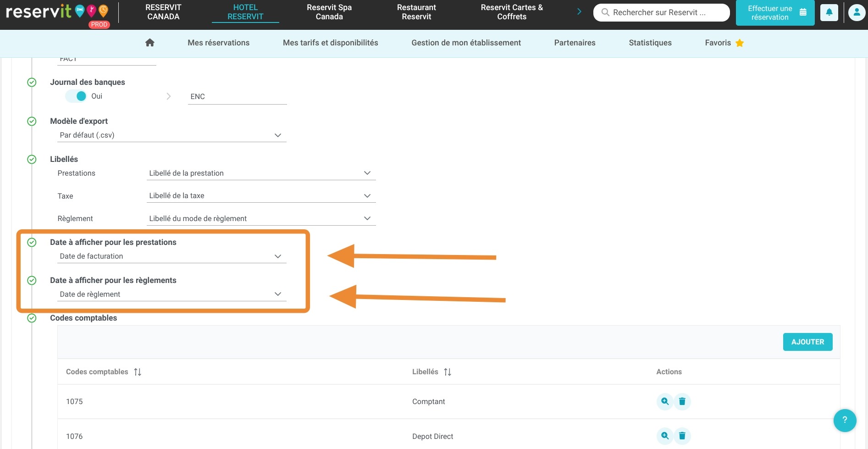Show more establishments with right chevron
This screenshot has height=449, width=868.
point(579,11)
